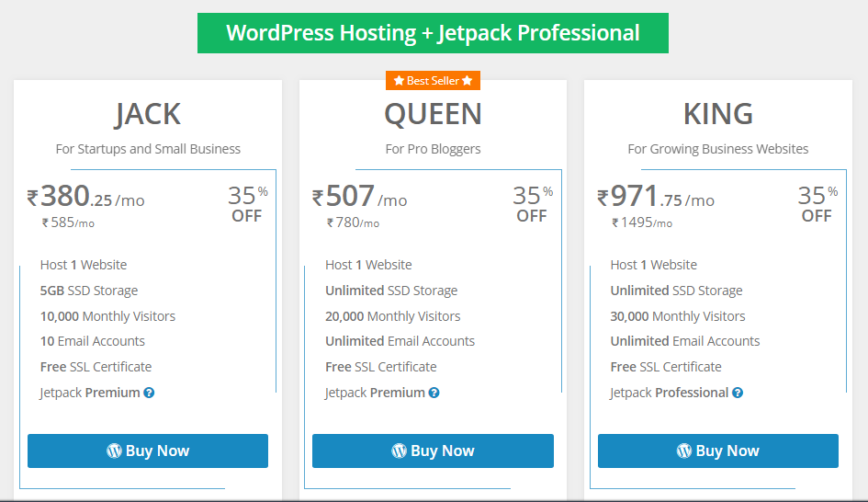The height and width of the screenshot is (502, 868).
Task: Click the help icon beside Jack's Jetpack Premium
Action: point(149,393)
